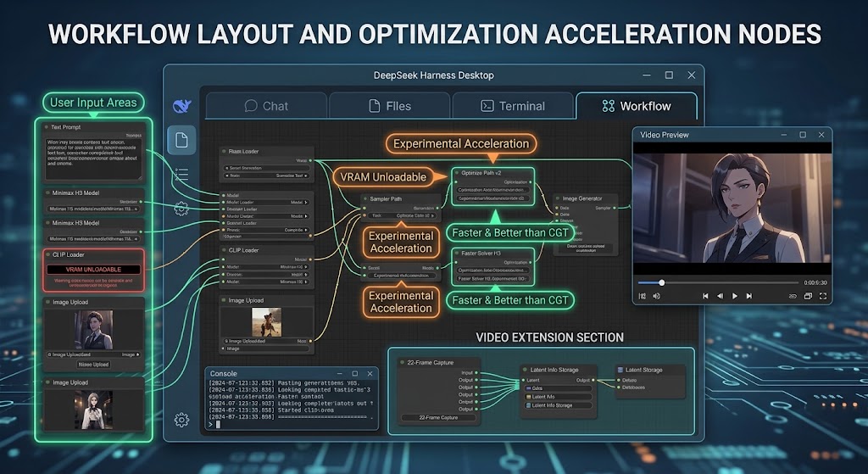
Task: Click inside the Text Prompt text area
Action: tap(93, 159)
